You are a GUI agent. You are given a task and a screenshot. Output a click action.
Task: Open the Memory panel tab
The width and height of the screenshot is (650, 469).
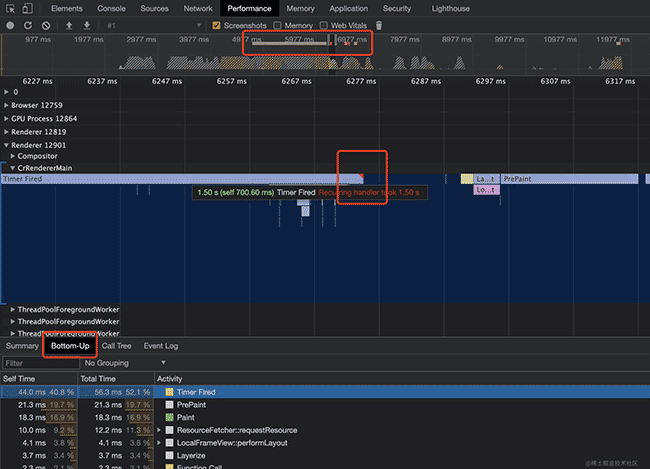301,8
